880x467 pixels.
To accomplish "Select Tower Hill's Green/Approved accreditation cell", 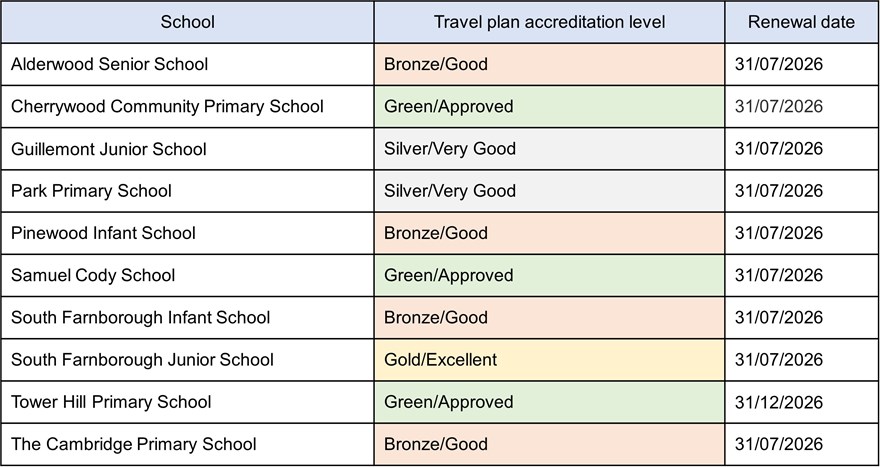I will [x=449, y=402].
